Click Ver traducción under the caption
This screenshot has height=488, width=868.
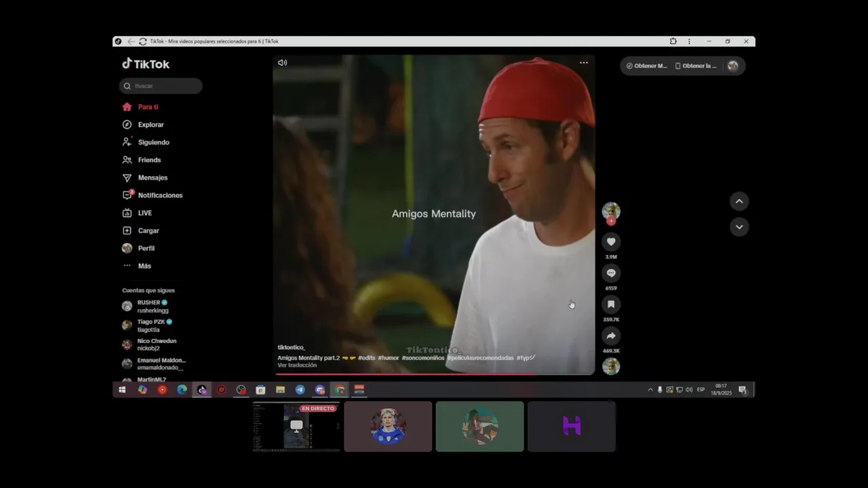pyautogui.click(x=297, y=365)
